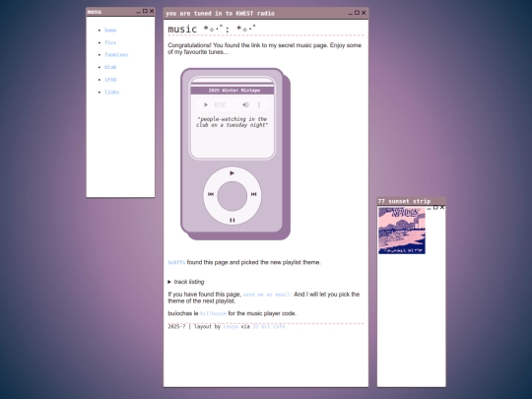Screen dimensions: 532x399
Task: Click the 77 sunset strip album thumbnail
Action: (402, 231)
